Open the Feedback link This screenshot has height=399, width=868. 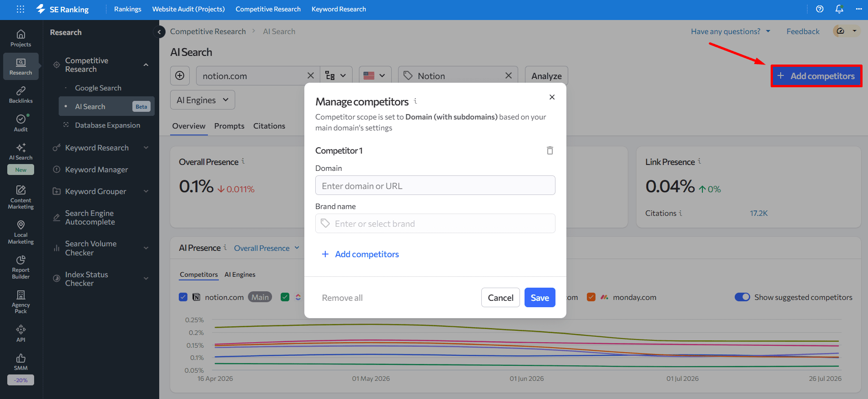(x=803, y=31)
